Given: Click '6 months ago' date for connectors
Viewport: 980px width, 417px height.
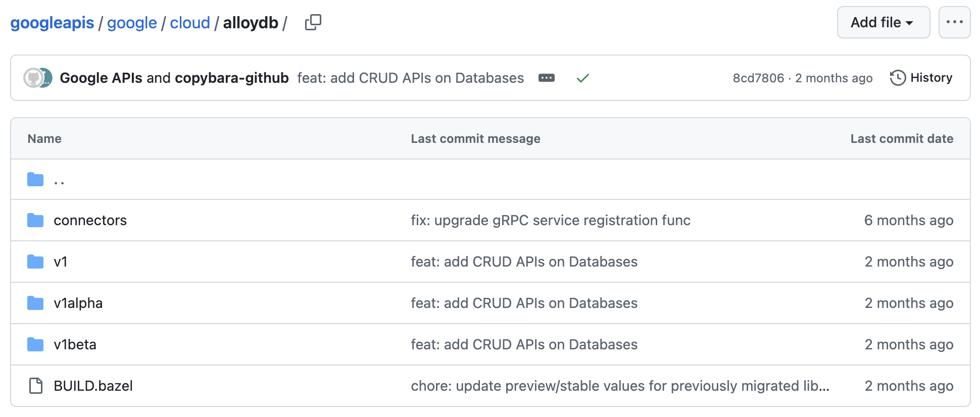Looking at the screenshot, I should tap(909, 221).
